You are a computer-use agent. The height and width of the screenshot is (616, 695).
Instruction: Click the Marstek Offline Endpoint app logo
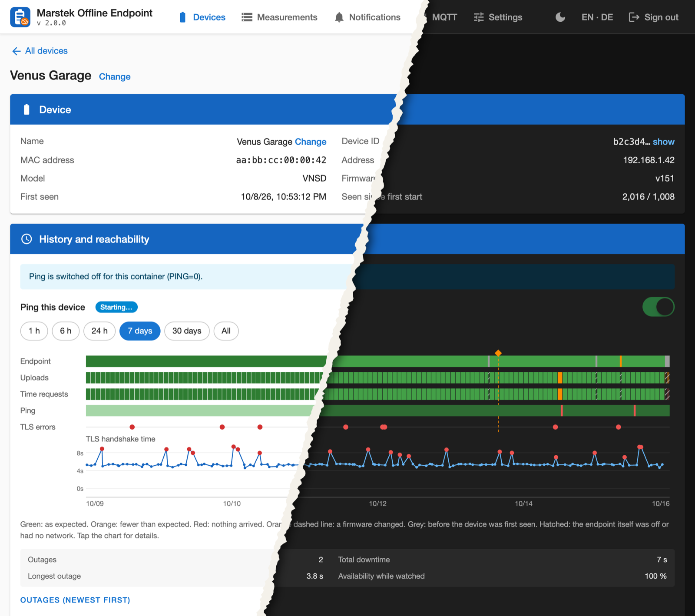click(x=20, y=17)
